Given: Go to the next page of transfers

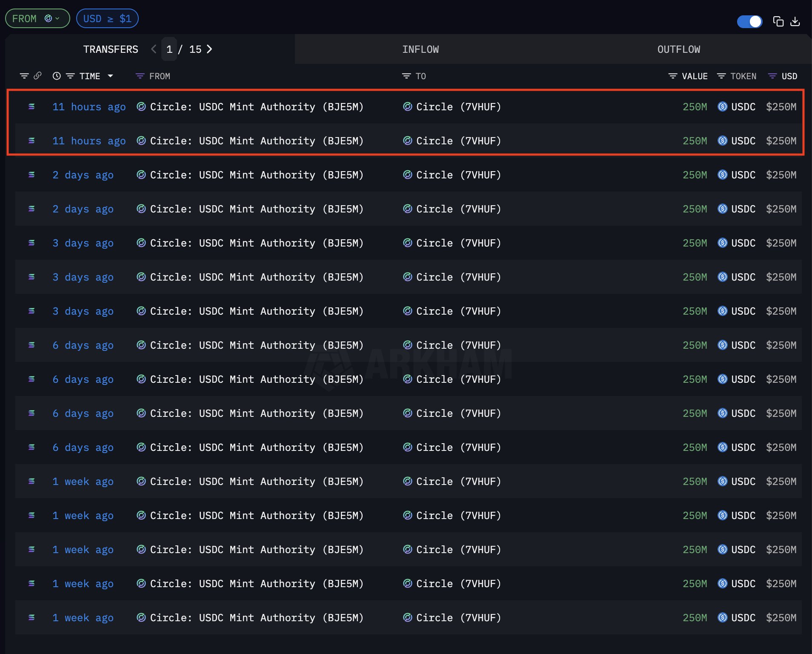Looking at the screenshot, I should pyautogui.click(x=209, y=49).
